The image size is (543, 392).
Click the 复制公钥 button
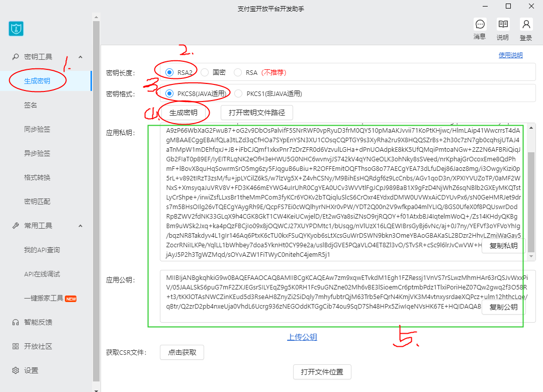click(503, 307)
